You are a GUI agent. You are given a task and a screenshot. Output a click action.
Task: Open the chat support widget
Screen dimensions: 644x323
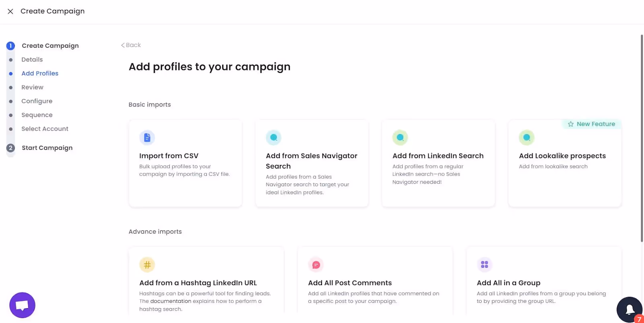click(x=22, y=305)
